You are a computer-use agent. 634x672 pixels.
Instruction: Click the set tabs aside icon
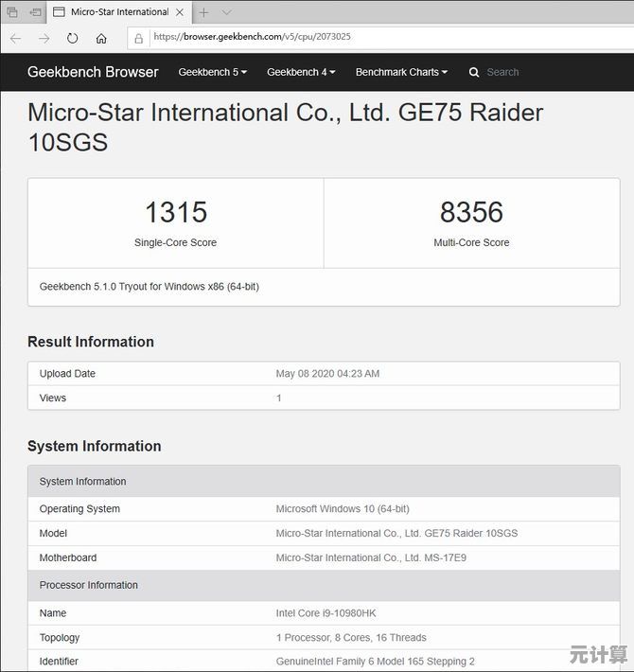point(35,12)
